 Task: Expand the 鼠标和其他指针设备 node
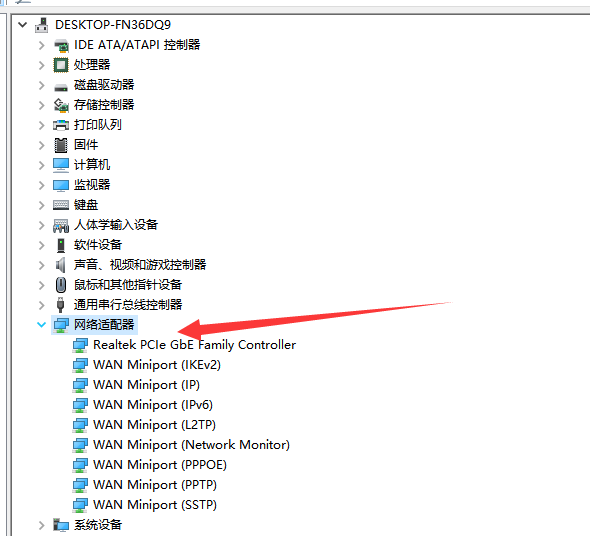pos(41,285)
